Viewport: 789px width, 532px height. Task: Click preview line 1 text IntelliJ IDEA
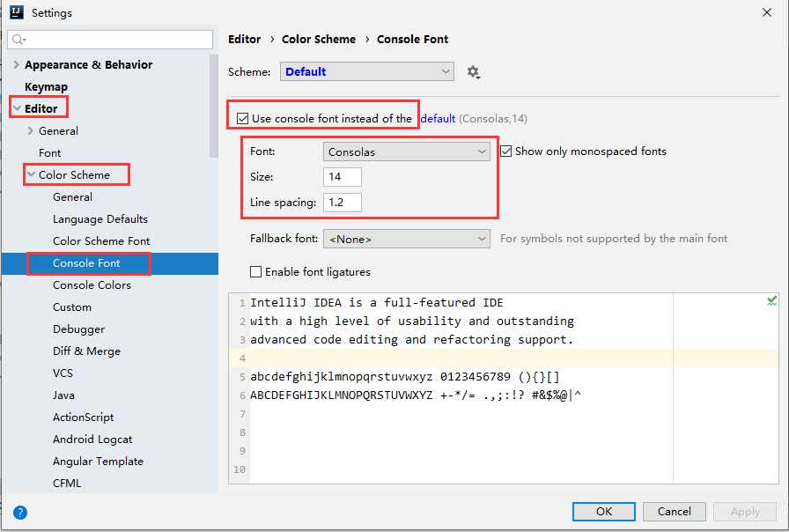tap(376, 302)
